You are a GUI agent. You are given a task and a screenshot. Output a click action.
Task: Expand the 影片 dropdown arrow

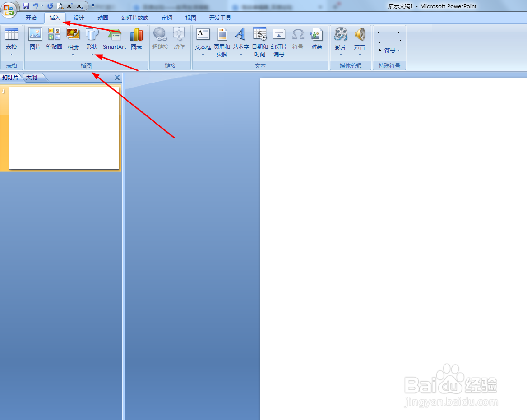click(x=341, y=55)
